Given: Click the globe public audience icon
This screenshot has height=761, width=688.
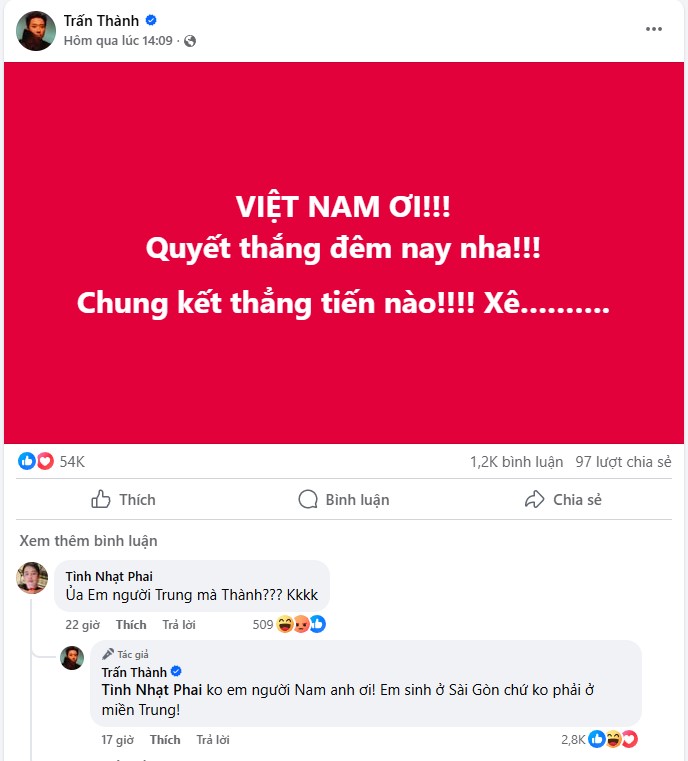Looking at the screenshot, I should point(190,41).
